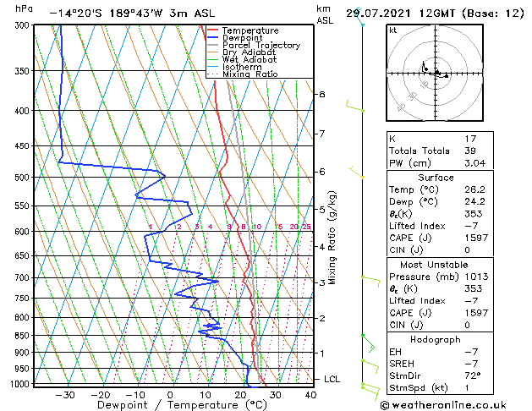Click the hodograph center crosshair
The width and height of the screenshot is (532, 411).
435,73
